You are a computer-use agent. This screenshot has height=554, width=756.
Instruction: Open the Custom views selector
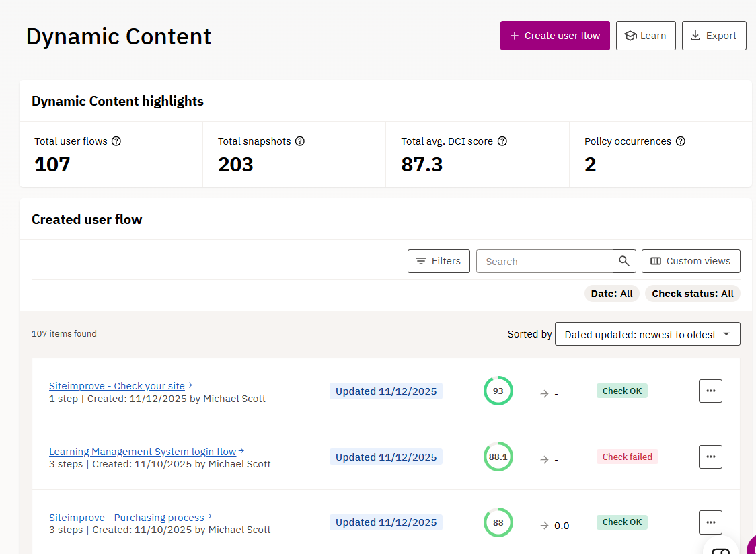691,261
